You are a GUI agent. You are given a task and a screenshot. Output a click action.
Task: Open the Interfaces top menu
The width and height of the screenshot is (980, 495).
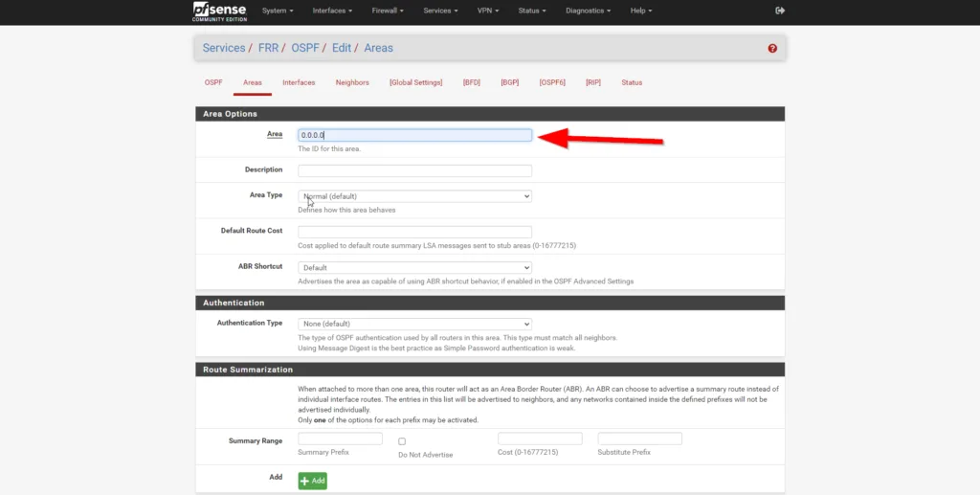[x=332, y=11]
